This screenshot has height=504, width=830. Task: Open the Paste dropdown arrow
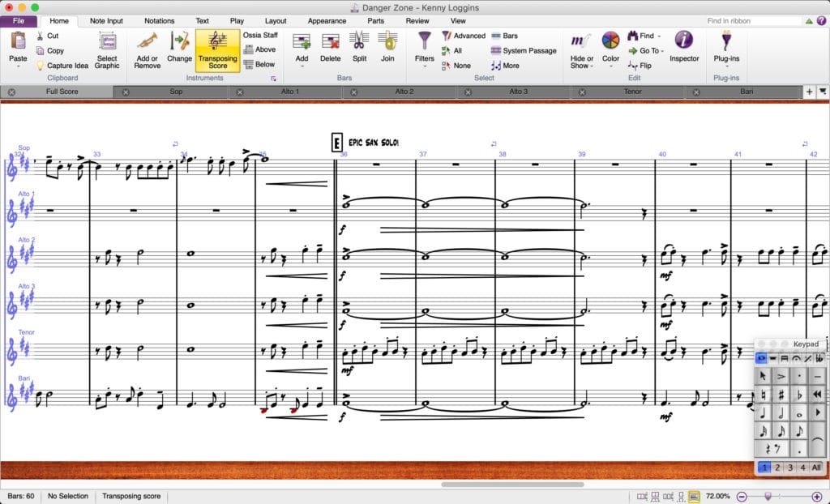tap(18, 66)
